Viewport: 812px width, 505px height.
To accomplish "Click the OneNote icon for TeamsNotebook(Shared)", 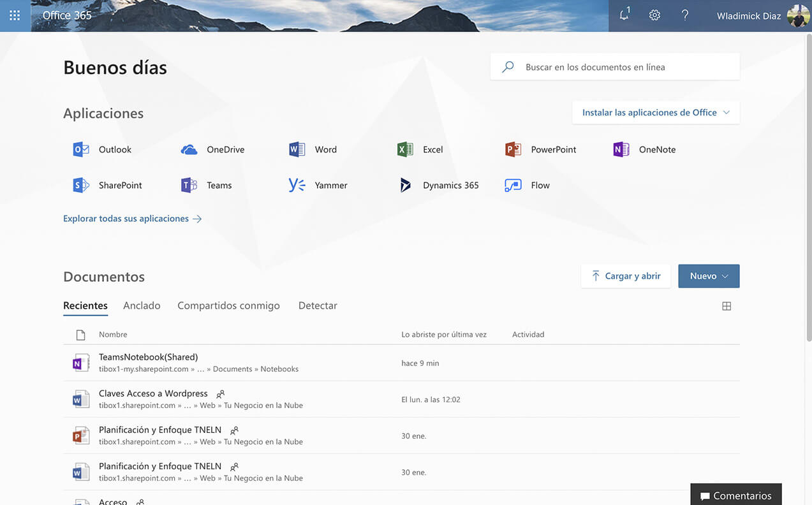I will pyautogui.click(x=81, y=363).
